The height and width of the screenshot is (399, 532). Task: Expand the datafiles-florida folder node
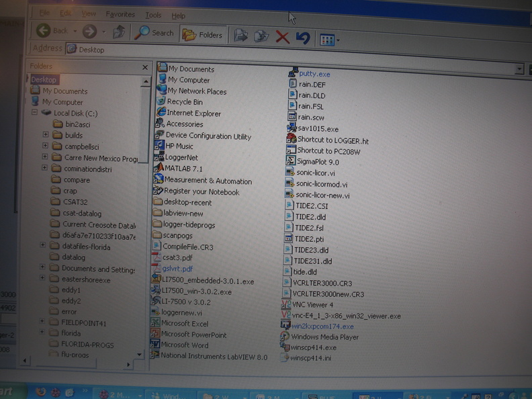click(42, 245)
